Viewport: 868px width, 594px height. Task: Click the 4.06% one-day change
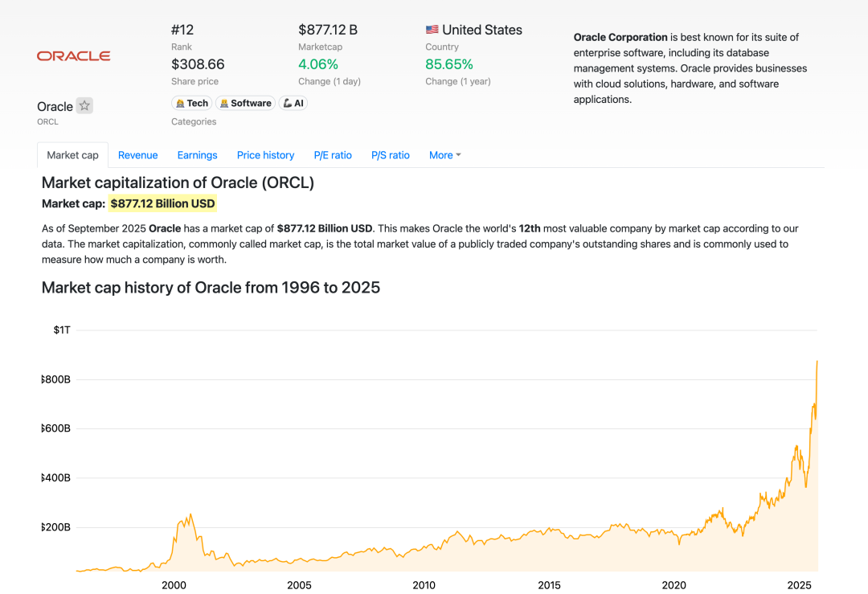click(318, 64)
